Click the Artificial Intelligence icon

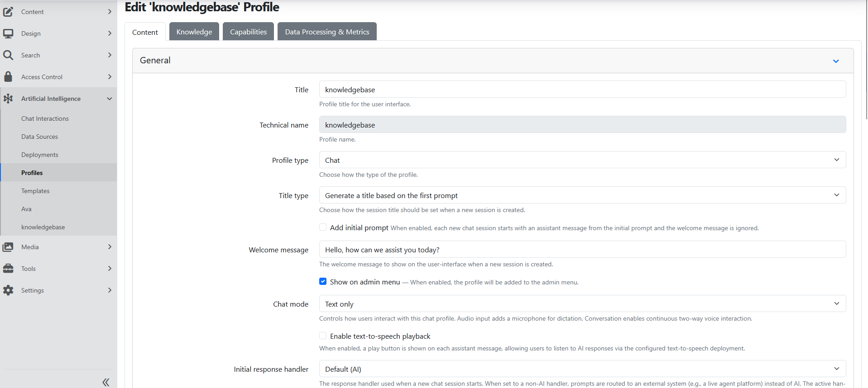[8, 99]
